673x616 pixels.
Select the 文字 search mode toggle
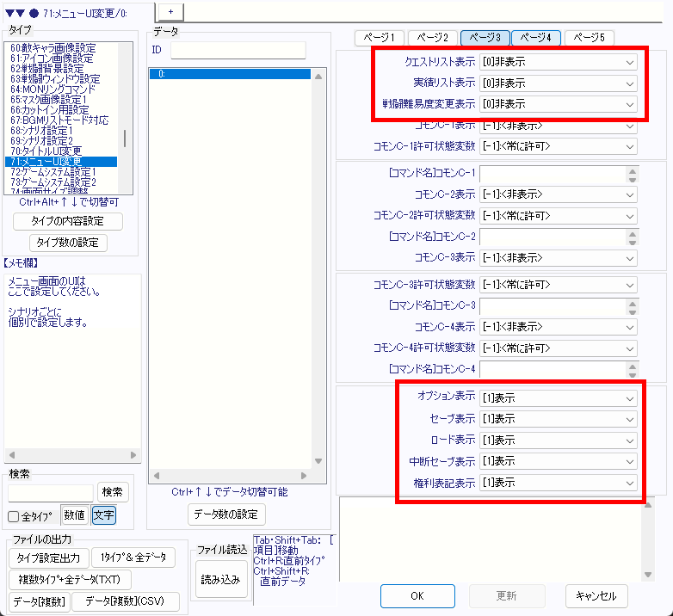point(103,515)
